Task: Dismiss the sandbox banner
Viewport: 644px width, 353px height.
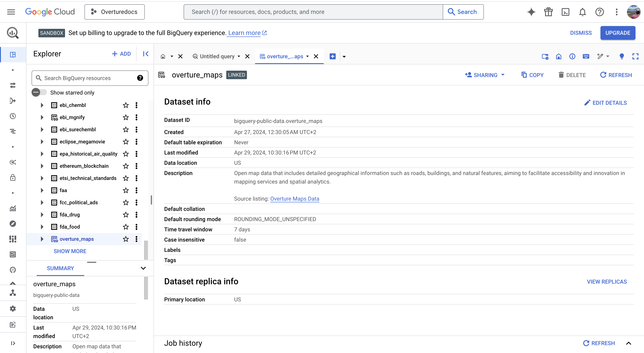Action: pyautogui.click(x=581, y=33)
